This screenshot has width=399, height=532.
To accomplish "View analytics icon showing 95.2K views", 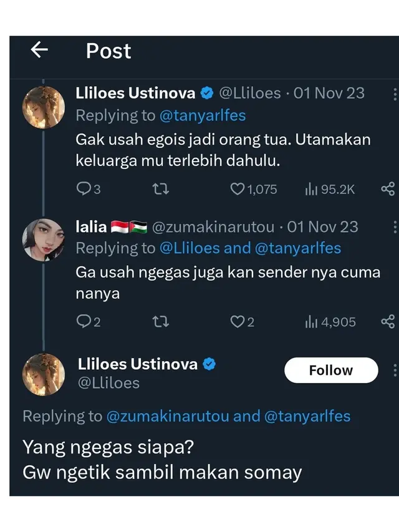I will tap(310, 188).
